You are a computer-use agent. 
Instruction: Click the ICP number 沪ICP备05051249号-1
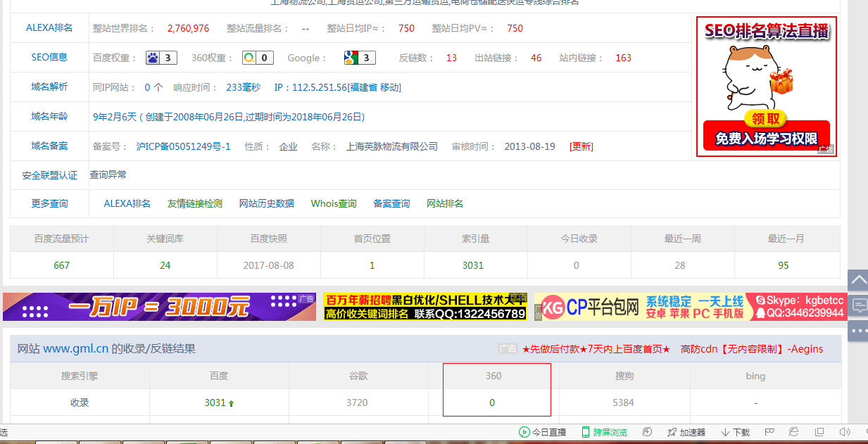point(184,146)
